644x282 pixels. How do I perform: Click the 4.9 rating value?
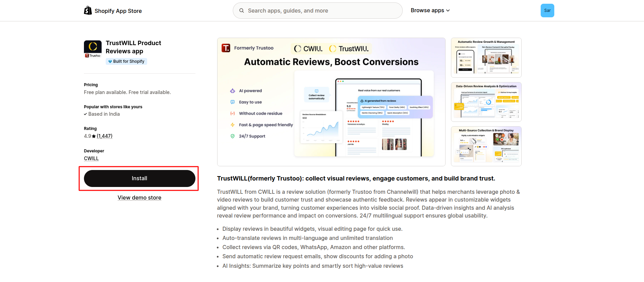pos(87,136)
